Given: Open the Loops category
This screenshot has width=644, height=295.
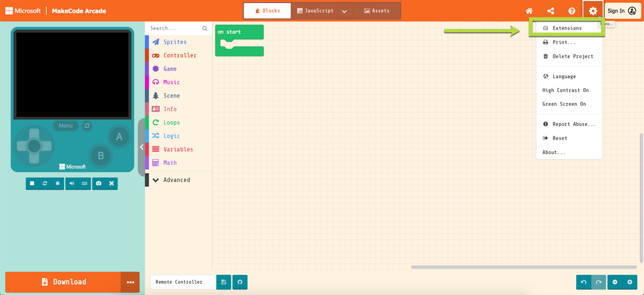Looking at the screenshot, I should (x=178, y=123).
